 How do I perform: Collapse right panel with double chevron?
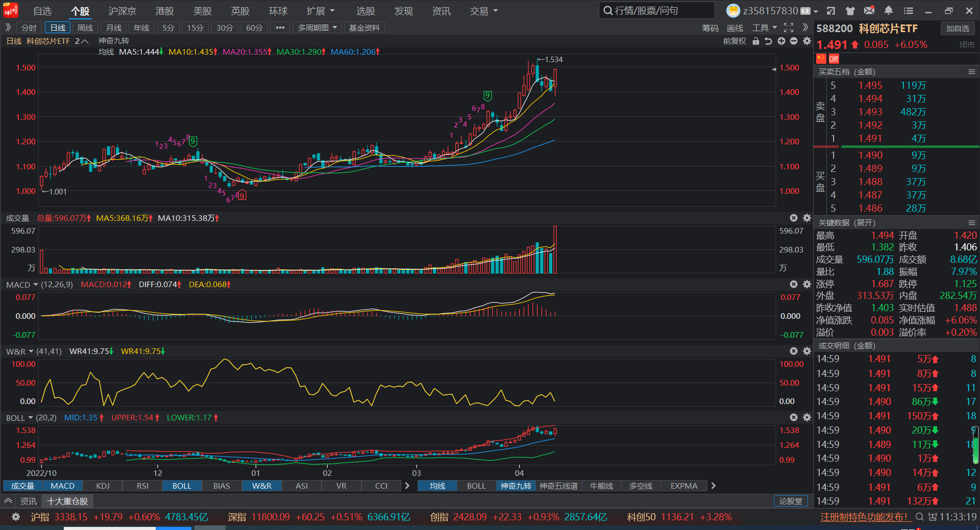[x=805, y=28]
